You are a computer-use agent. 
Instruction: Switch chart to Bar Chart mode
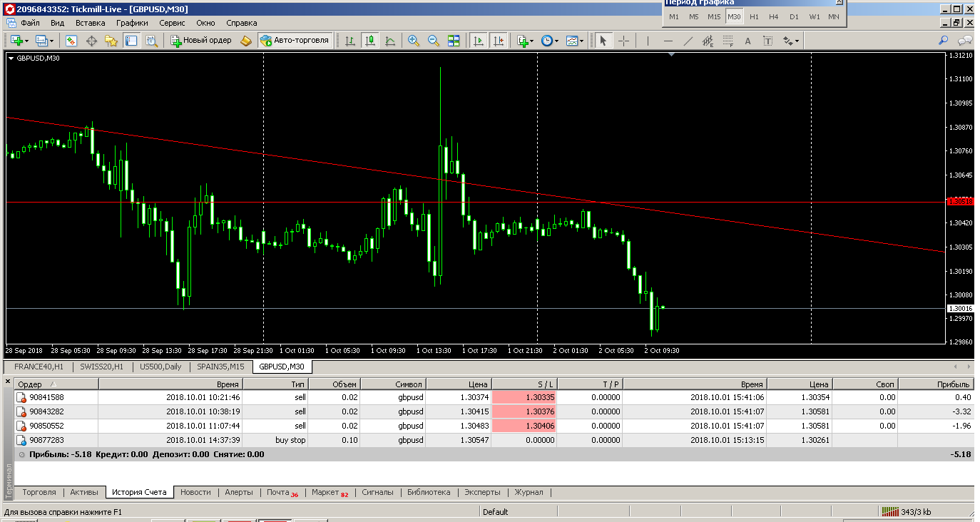coord(349,41)
